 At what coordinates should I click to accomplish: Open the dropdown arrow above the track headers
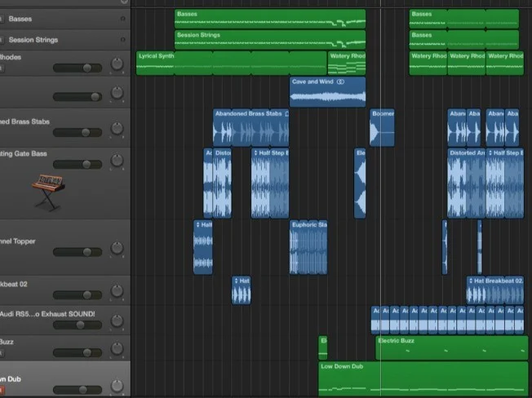coord(124,2)
